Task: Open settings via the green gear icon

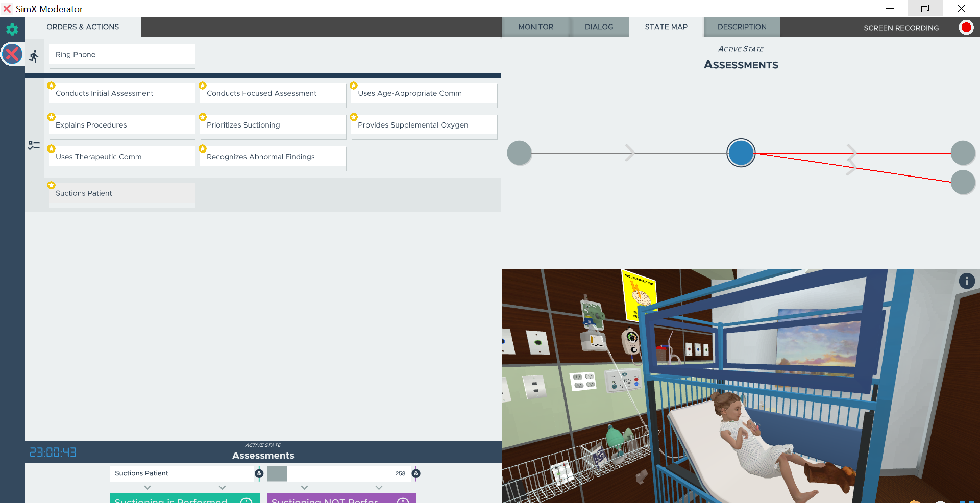Action: tap(12, 29)
